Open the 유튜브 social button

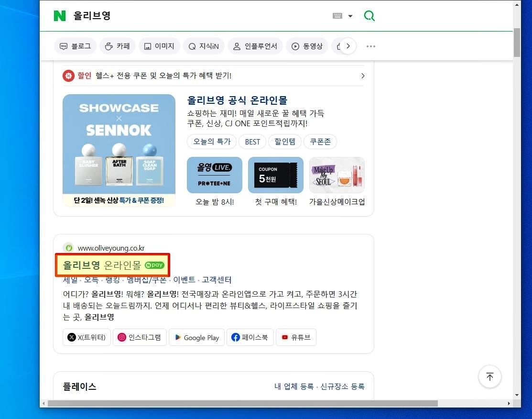coord(296,337)
